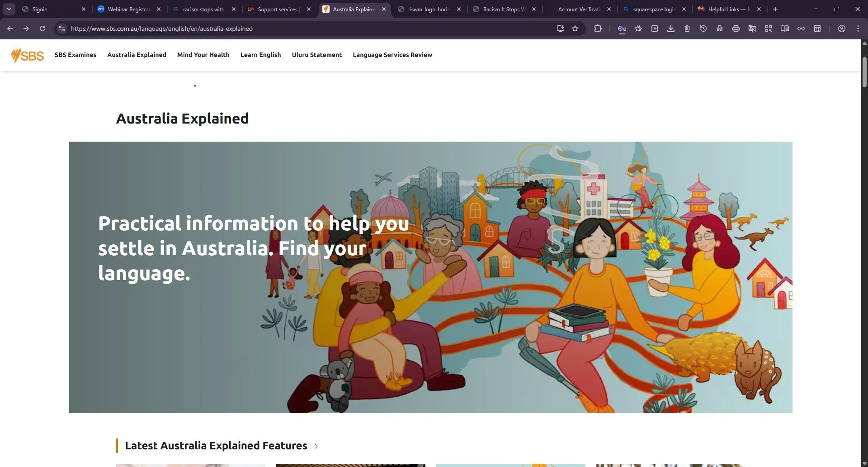
Task: Open the password manager key icon
Action: point(622,29)
